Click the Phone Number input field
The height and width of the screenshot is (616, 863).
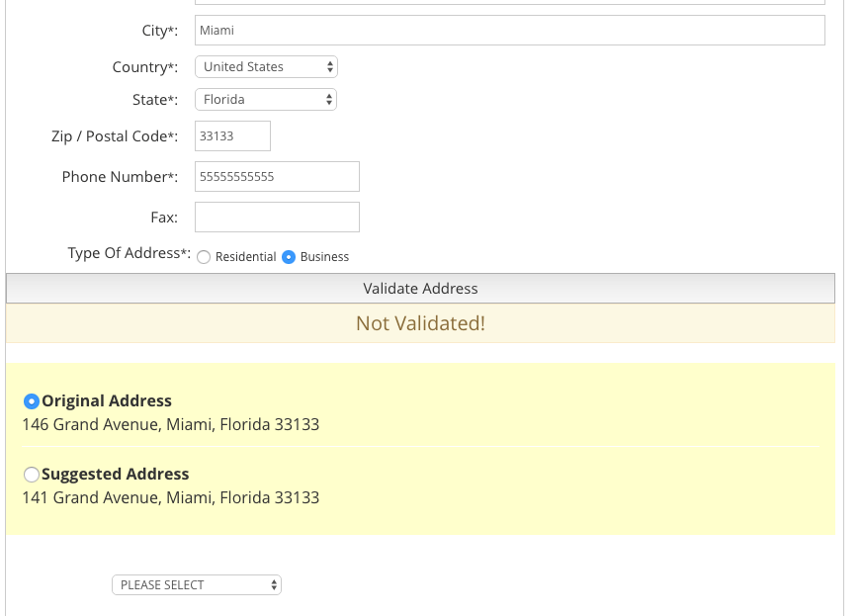tap(277, 177)
